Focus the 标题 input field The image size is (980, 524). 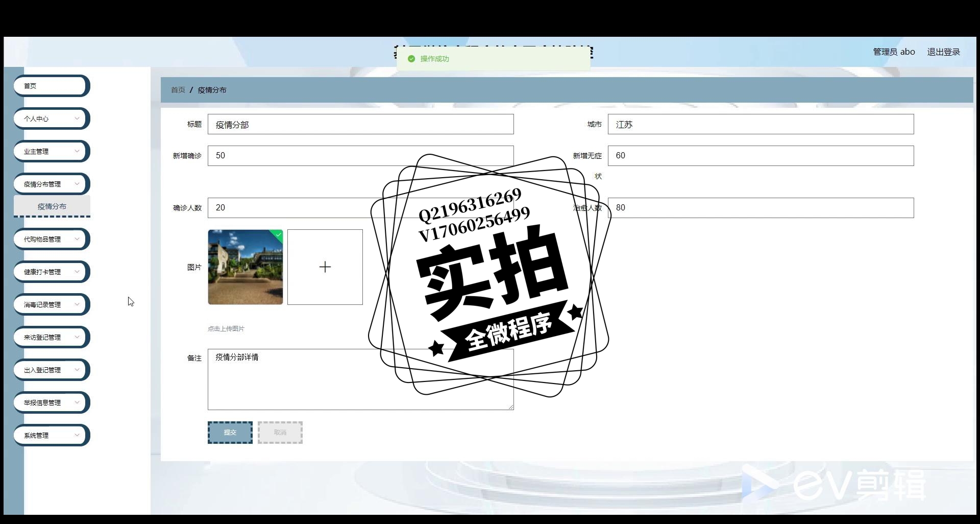[360, 124]
